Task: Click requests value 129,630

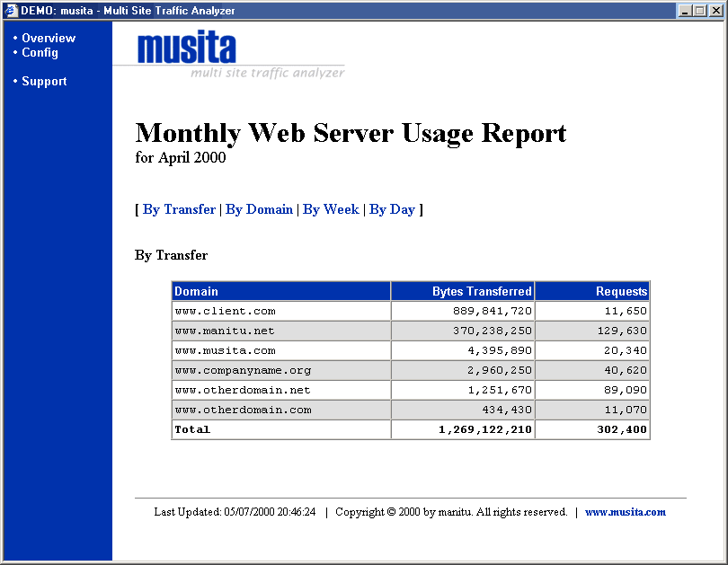Action: [622, 331]
